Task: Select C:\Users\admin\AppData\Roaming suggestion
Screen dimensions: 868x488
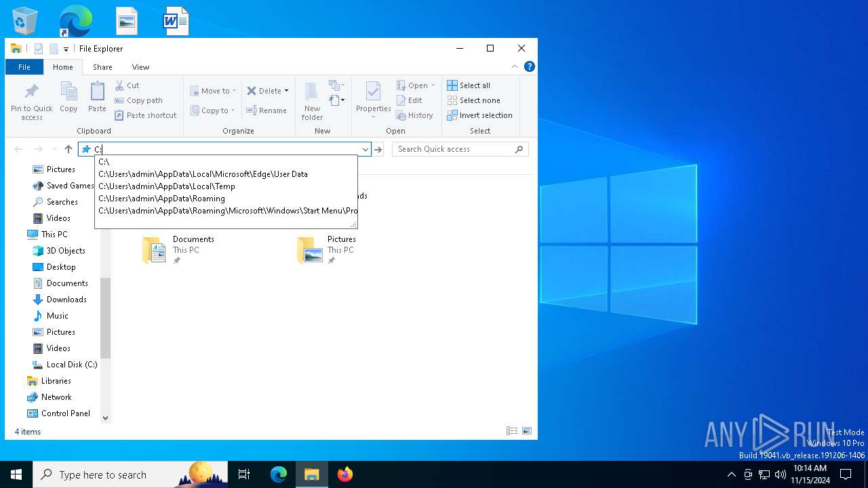Action: (161, 199)
